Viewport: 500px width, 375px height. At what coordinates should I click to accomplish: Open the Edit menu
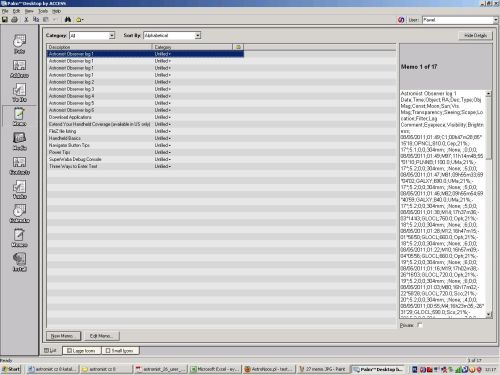point(16,11)
